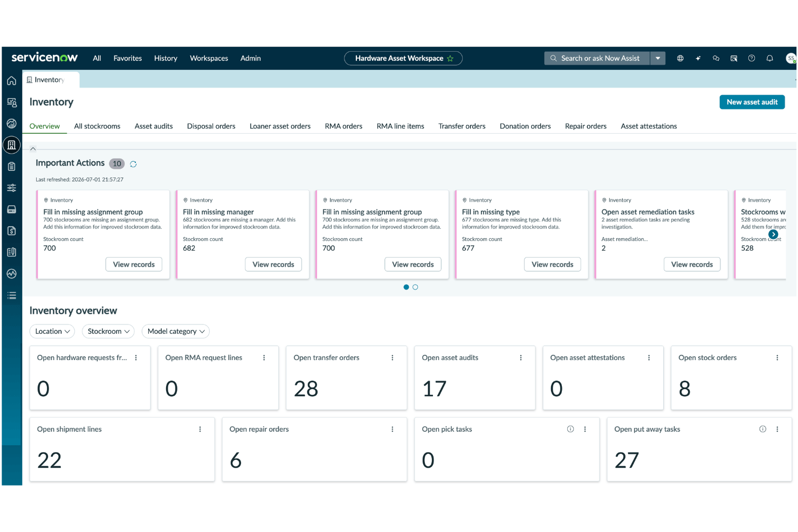Screen dimensions: 798x532
Task: View records for Open remediation tasks
Action: [x=692, y=265]
